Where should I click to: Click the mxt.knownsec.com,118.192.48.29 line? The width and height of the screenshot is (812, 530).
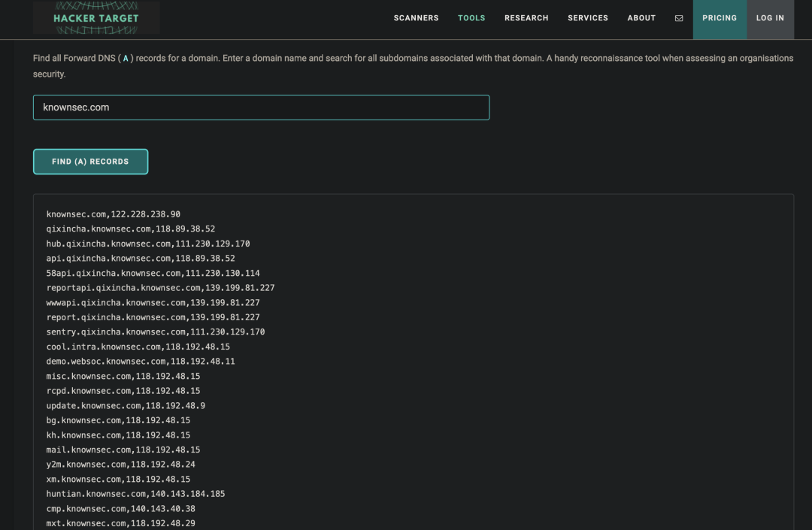[120, 523]
